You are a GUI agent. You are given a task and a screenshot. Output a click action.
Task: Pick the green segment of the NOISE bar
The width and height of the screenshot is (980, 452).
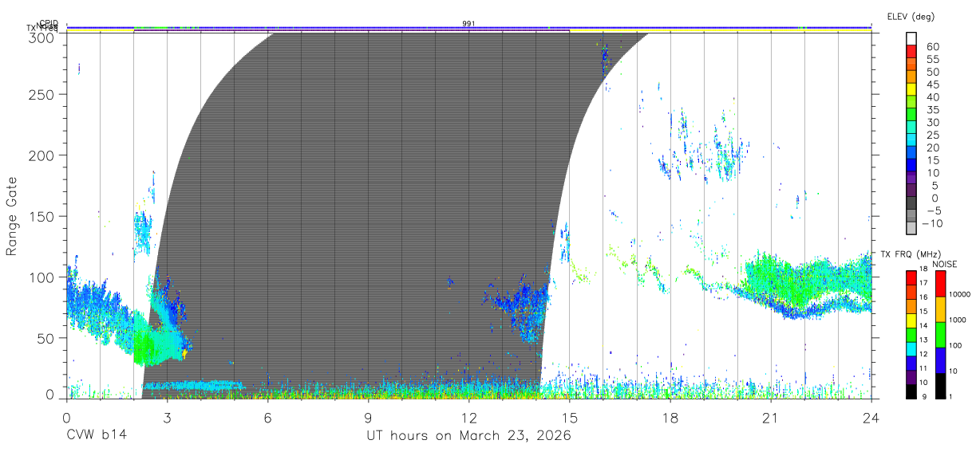point(940,335)
